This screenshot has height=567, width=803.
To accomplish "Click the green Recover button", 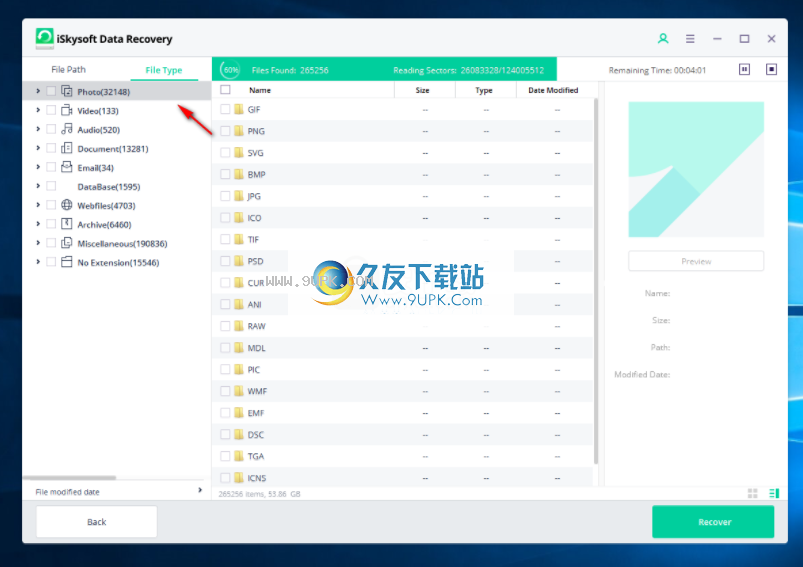I will (x=713, y=521).
